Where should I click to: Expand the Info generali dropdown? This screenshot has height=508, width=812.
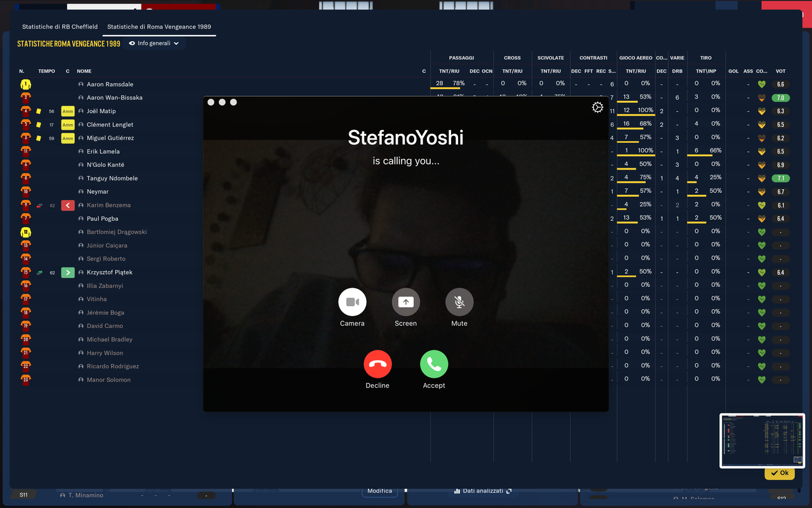pos(154,44)
